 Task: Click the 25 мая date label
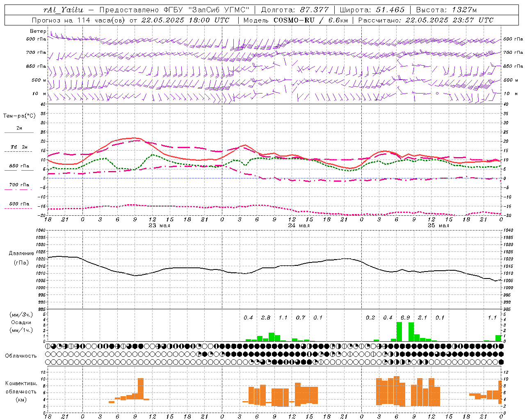pos(438,226)
